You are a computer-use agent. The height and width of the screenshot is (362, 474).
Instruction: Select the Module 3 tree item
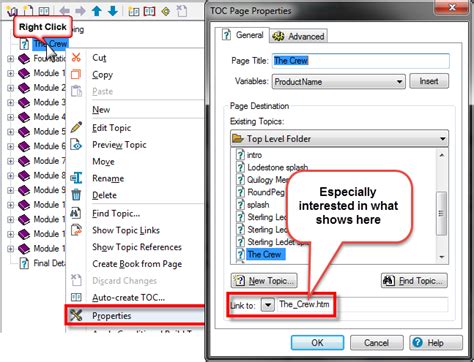(49, 102)
